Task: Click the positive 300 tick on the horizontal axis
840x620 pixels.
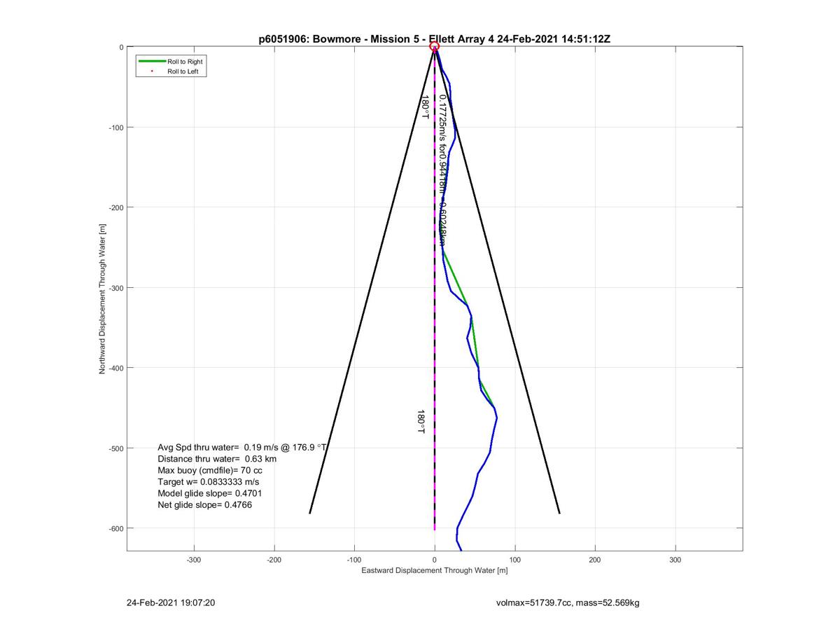Action: (675, 560)
